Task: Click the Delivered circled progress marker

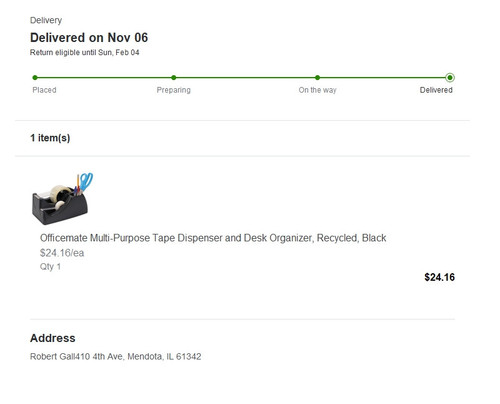Action: [x=450, y=78]
